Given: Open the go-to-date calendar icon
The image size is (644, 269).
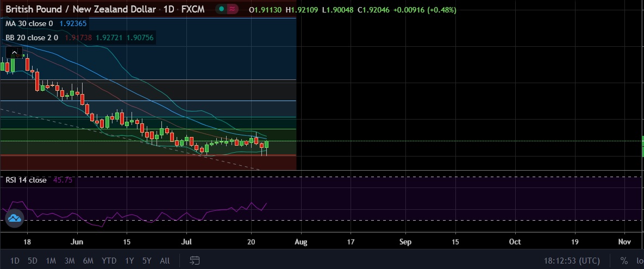Looking at the screenshot, I should click(x=195, y=260).
